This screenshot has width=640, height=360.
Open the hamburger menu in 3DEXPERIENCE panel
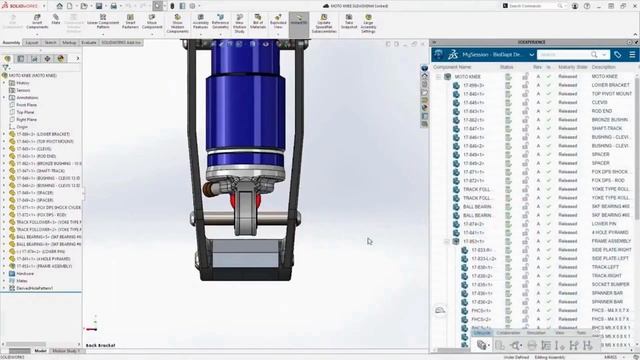[632, 55]
